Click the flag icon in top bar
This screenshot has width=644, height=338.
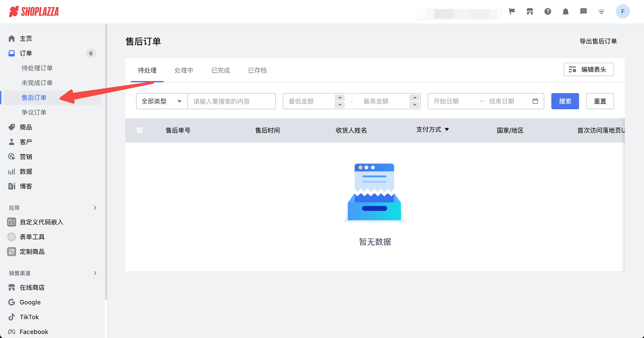(512, 11)
